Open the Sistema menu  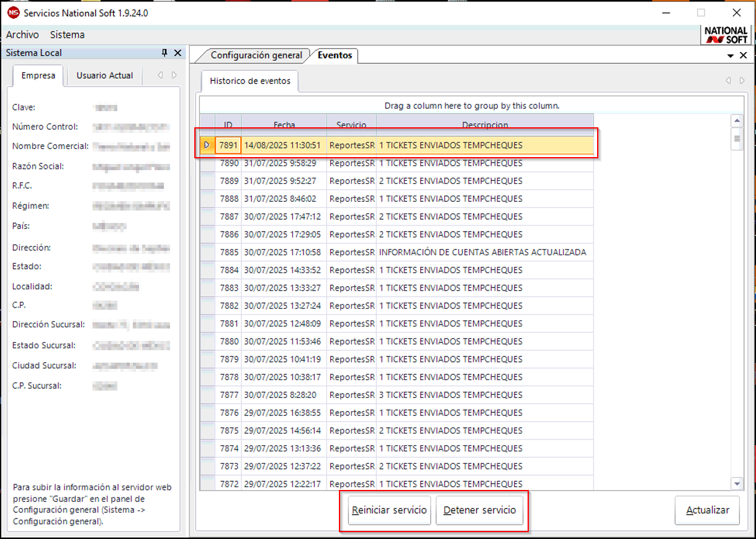pyautogui.click(x=67, y=35)
